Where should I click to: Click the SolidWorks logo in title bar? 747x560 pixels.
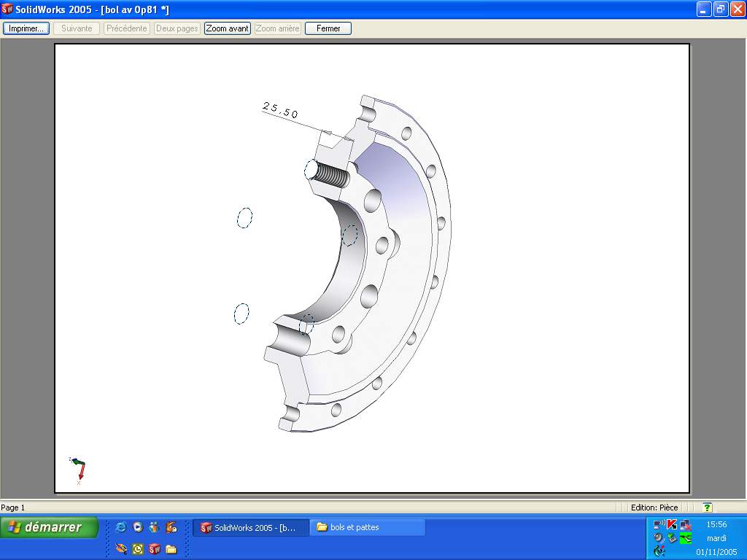(x=7, y=9)
